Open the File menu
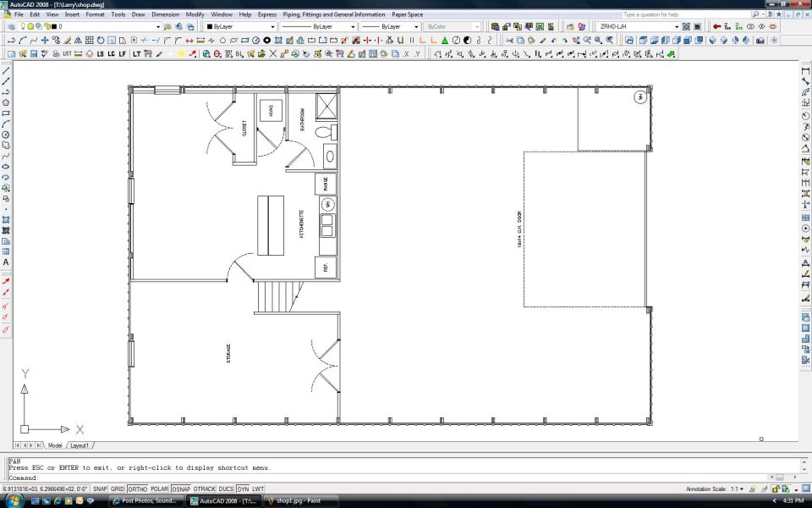Screen dimensions: 812x508 (19, 14)
